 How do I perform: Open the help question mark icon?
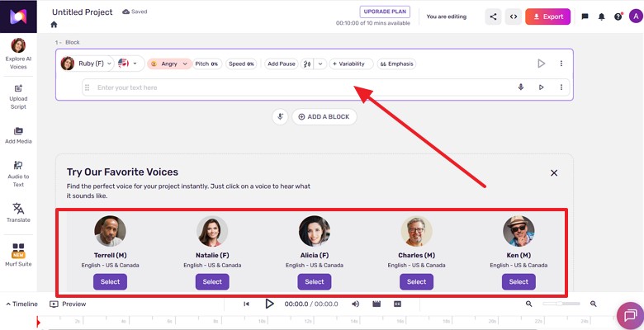[x=618, y=16]
